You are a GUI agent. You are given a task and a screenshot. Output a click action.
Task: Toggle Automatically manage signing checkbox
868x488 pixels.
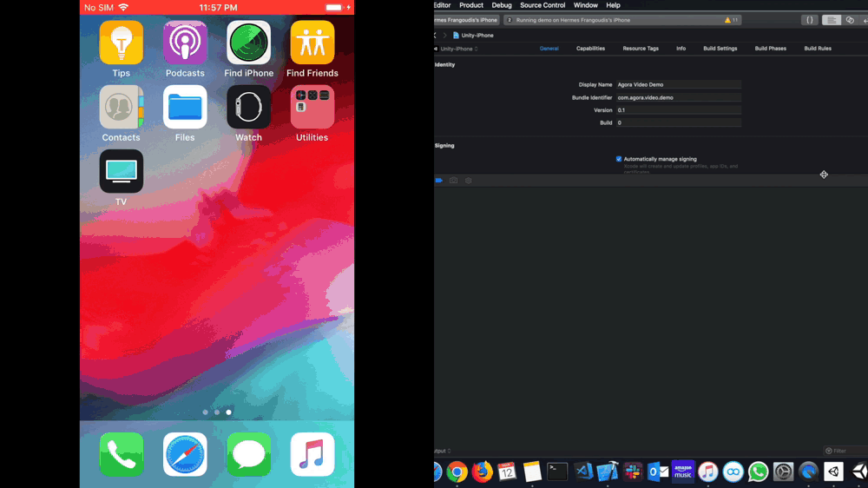[619, 159]
